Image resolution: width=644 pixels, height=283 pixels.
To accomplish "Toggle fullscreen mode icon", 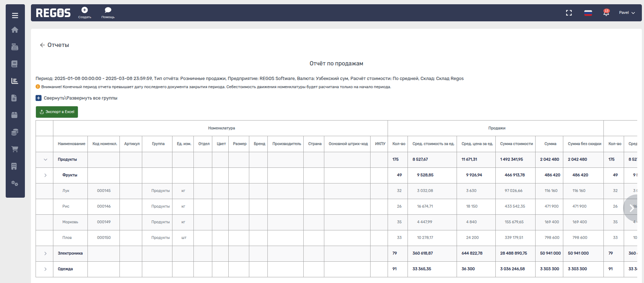I will click(569, 13).
